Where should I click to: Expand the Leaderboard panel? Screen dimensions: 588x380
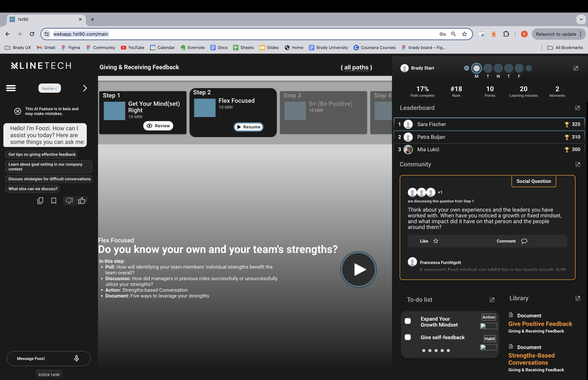pyautogui.click(x=577, y=108)
